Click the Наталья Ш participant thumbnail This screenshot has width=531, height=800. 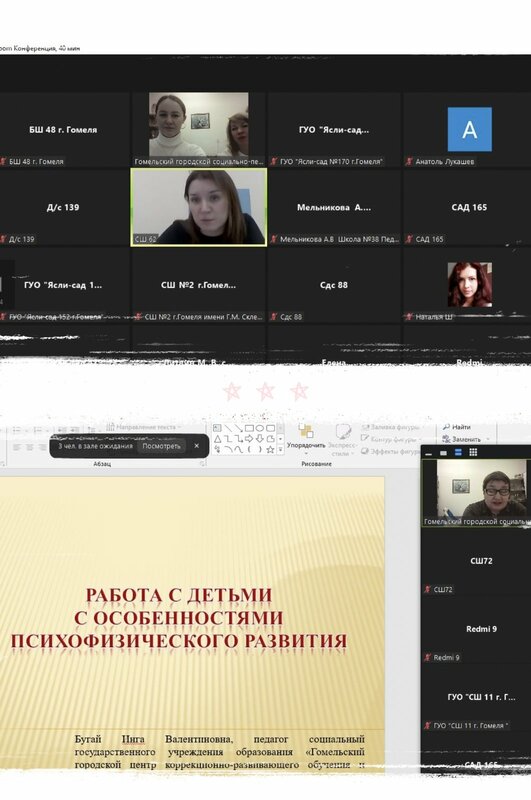pyautogui.click(x=470, y=285)
